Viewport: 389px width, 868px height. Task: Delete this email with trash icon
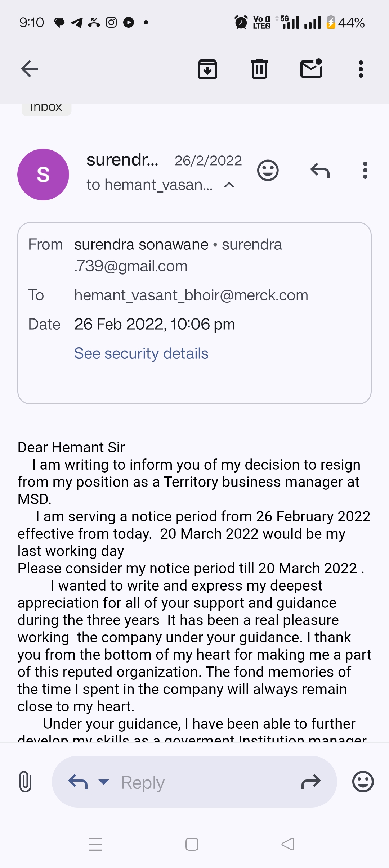pyautogui.click(x=259, y=69)
